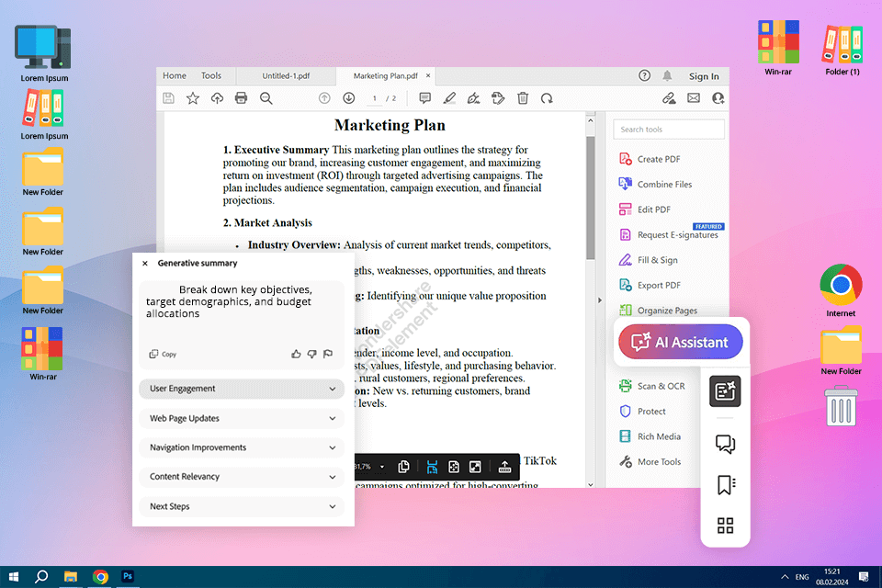
Task: Click the Sign In button
Action: [704, 76]
